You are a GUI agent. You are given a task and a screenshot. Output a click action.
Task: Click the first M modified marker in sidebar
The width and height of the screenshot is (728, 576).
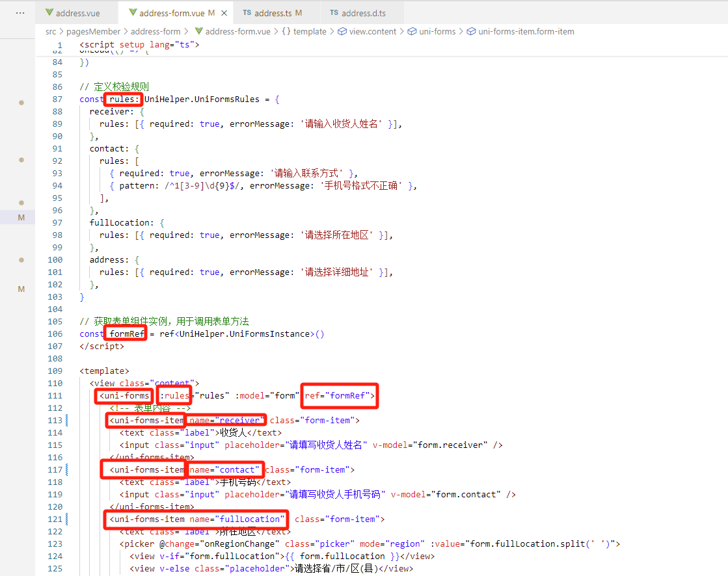pos(21,218)
